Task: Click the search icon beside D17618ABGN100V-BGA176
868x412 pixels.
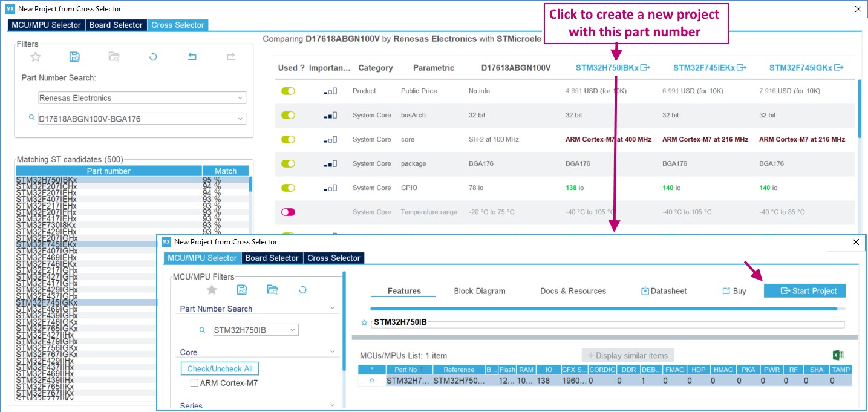Action: pos(31,117)
